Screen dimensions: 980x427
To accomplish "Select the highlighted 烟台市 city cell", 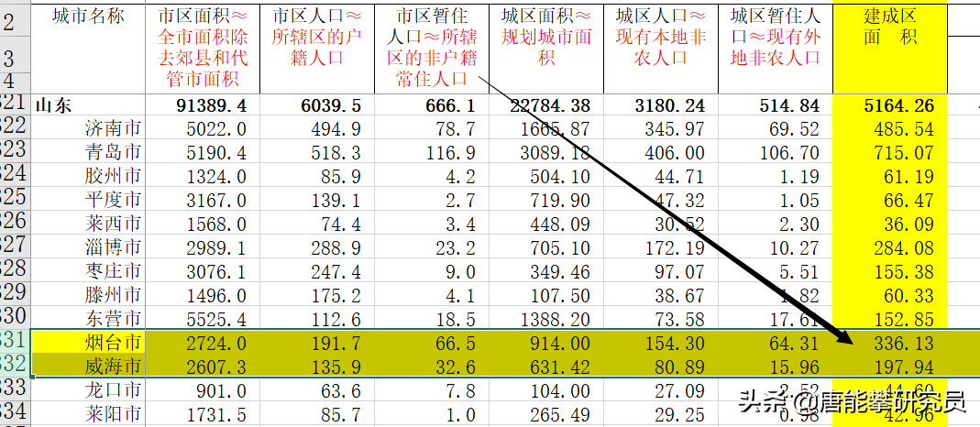I will [88, 343].
